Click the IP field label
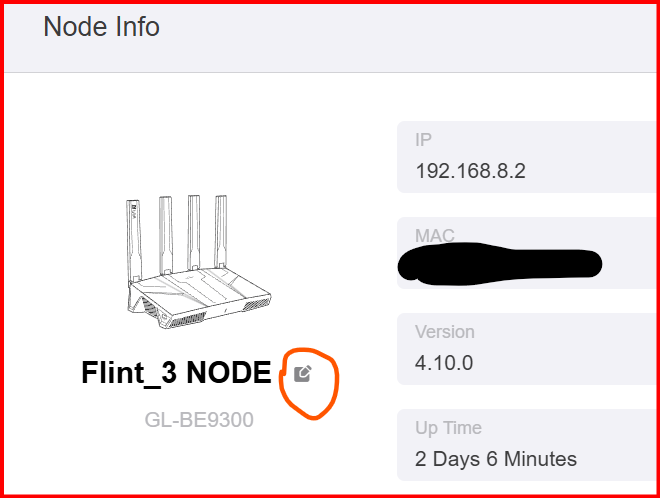The height and width of the screenshot is (498, 660). click(423, 140)
